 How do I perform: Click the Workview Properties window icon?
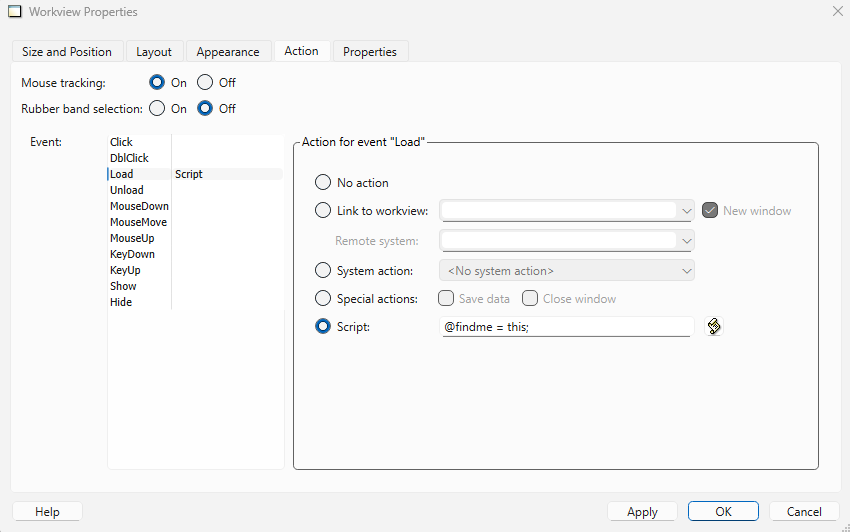(14, 12)
